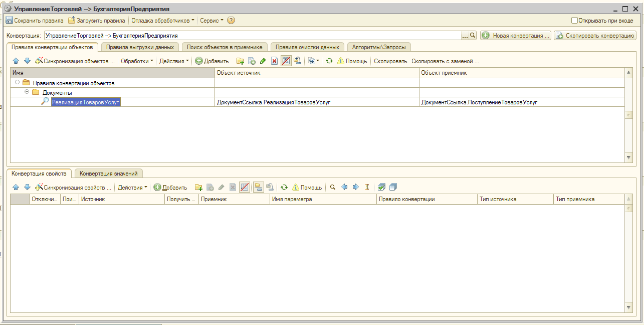The height and width of the screenshot is (325, 644).
Task: Open Действия dropdown in properties toolbar
Action: (132, 187)
